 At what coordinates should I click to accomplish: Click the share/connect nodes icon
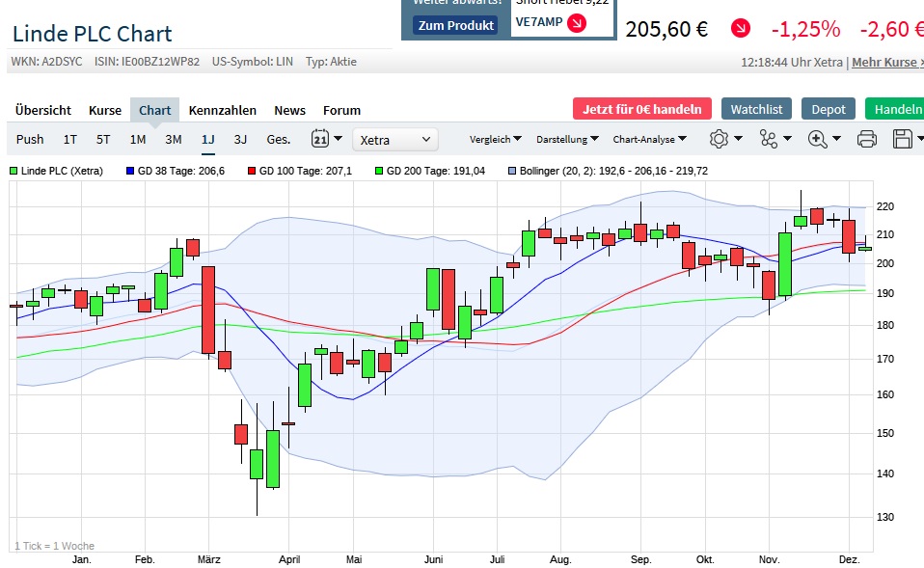tap(769, 139)
